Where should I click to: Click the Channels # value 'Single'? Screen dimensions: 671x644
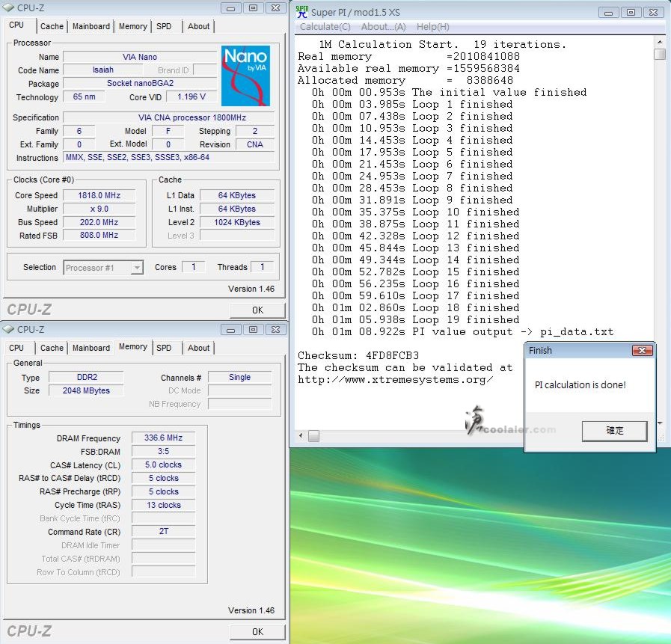click(x=239, y=377)
